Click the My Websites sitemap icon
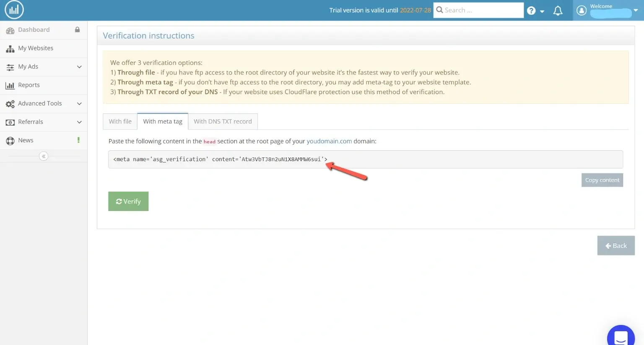The image size is (644, 345). pyautogui.click(x=10, y=49)
